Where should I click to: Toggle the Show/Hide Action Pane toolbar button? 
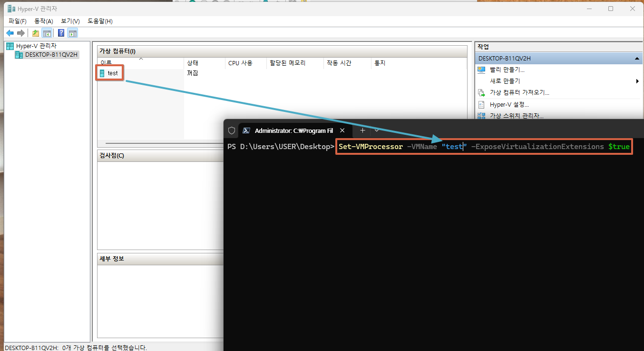[72, 33]
